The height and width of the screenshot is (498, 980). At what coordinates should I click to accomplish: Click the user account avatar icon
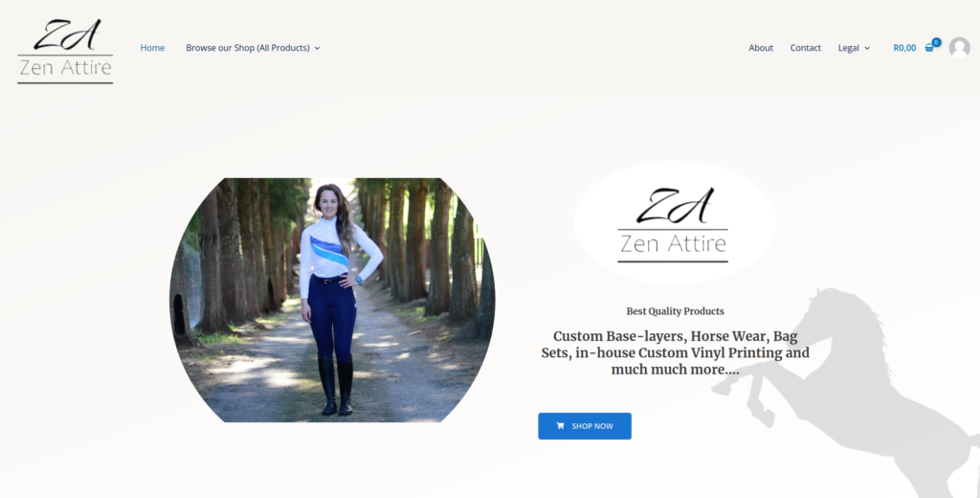[959, 48]
